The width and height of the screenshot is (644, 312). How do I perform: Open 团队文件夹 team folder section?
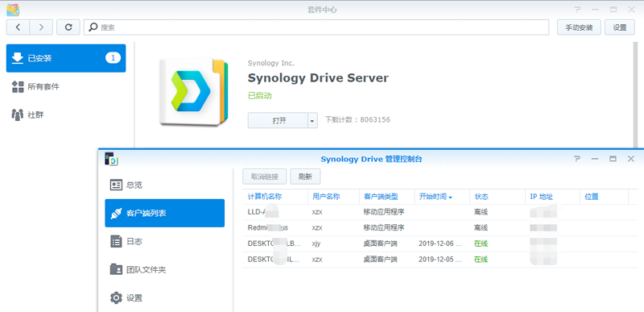point(165,269)
